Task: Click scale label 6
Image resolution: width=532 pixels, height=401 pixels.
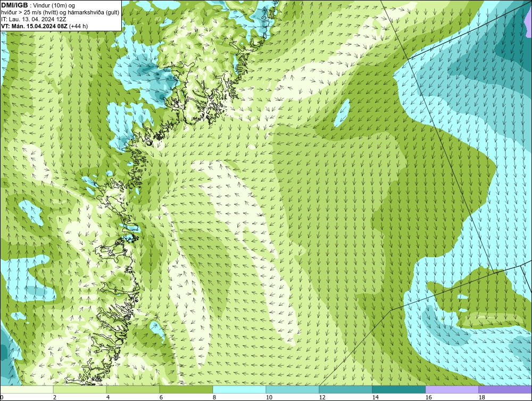Action: pos(161,397)
